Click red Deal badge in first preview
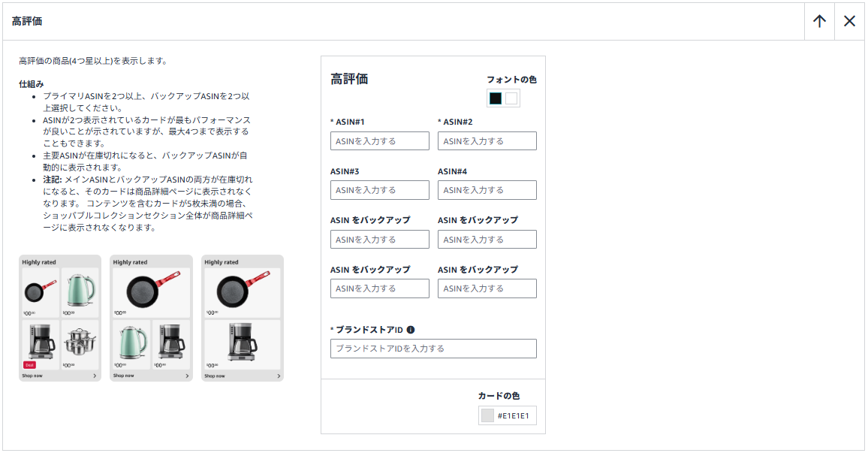 [29, 364]
